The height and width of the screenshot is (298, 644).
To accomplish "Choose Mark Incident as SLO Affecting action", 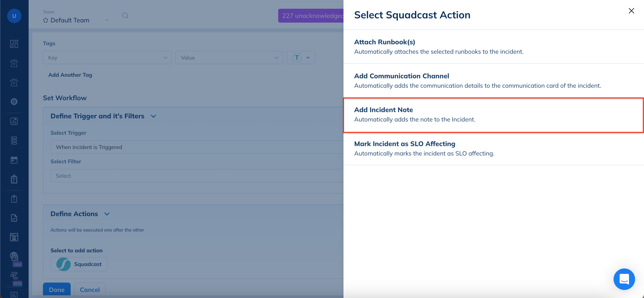I will (x=494, y=149).
